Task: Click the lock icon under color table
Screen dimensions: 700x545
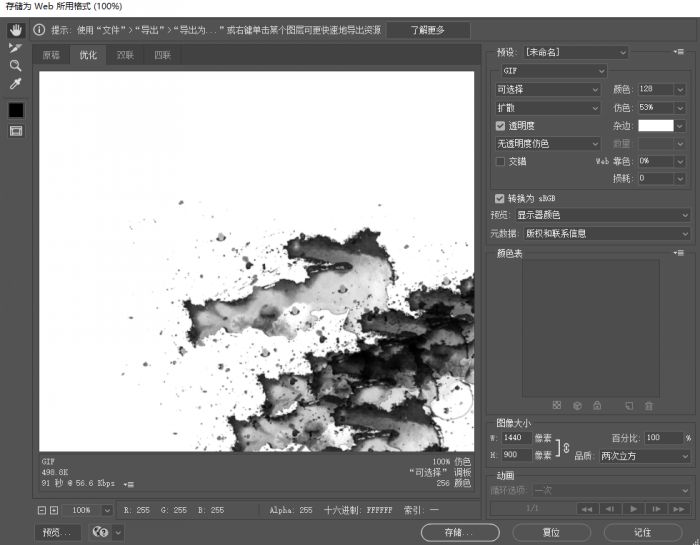Action: pyautogui.click(x=597, y=406)
